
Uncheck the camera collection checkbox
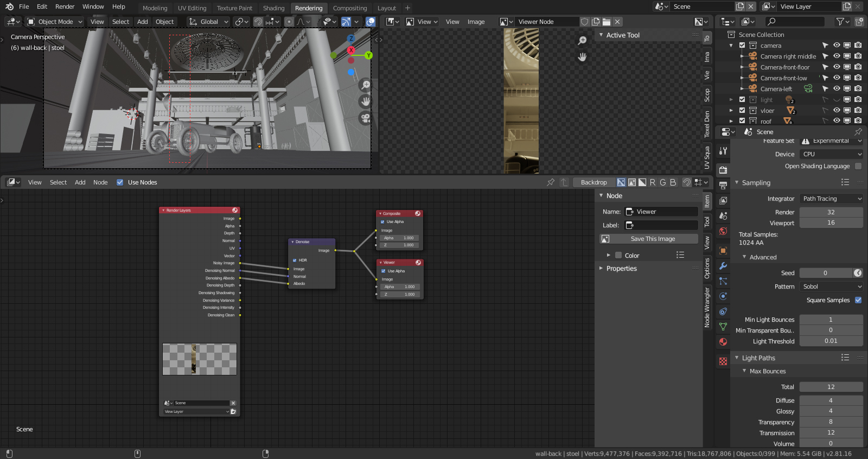click(x=742, y=46)
